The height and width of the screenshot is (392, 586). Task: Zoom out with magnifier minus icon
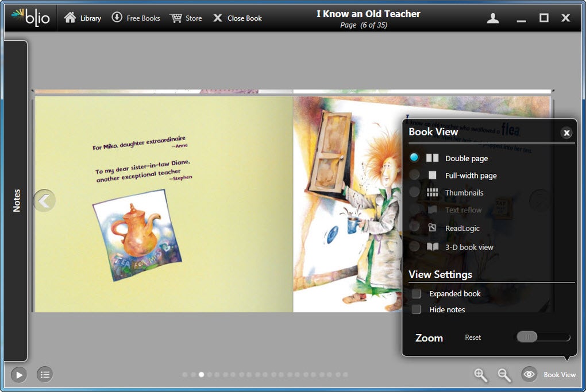pyautogui.click(x=504, y=375)
